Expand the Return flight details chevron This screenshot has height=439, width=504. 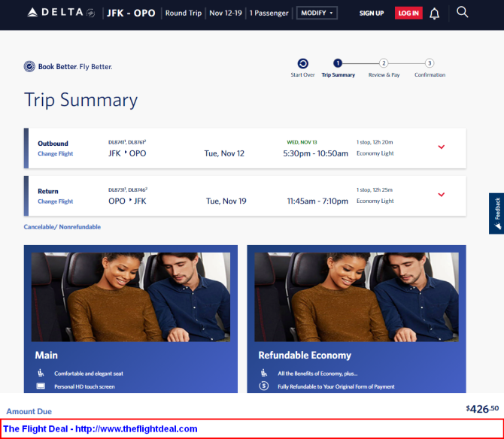pyautogui.click(x=442, y=195)
